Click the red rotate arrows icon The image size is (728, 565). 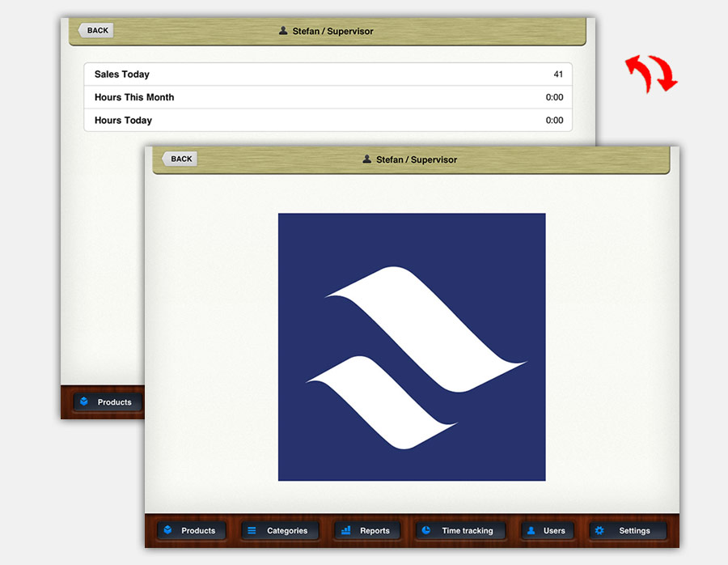(x=651, y=74)
